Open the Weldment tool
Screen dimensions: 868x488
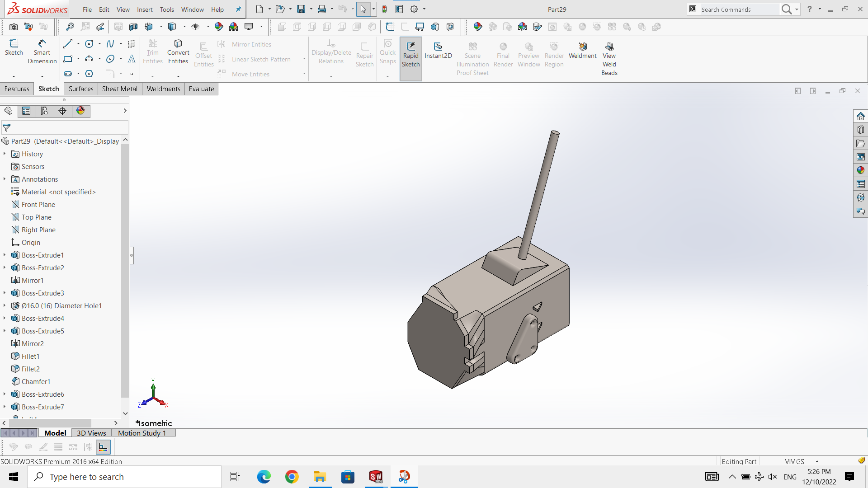click(x=582, y=50)
